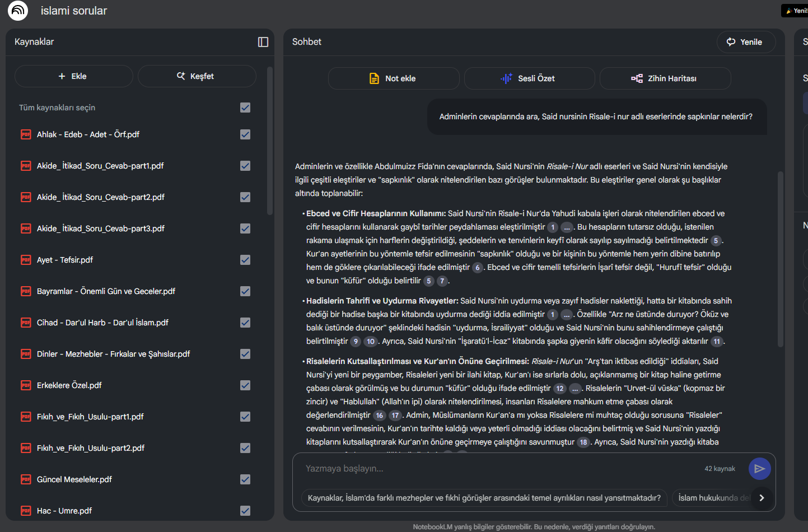Click the Keşfet button

click(197, 76)
